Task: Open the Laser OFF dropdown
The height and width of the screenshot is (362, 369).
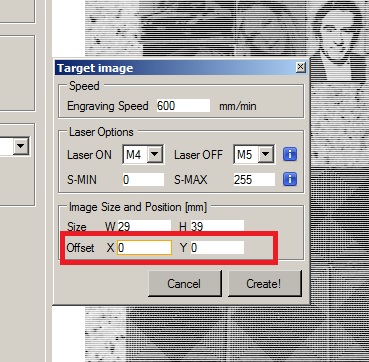Action: click(266, 155)
